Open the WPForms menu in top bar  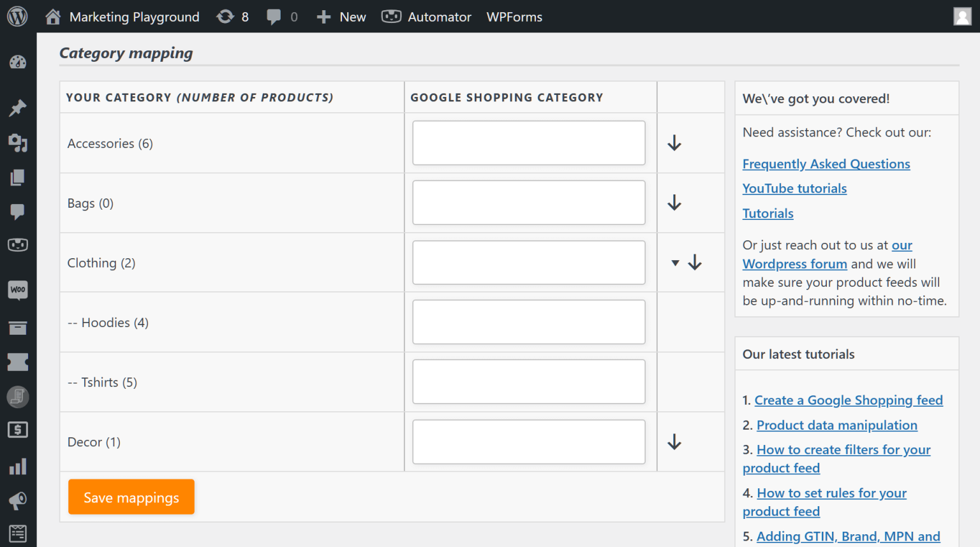514,17
